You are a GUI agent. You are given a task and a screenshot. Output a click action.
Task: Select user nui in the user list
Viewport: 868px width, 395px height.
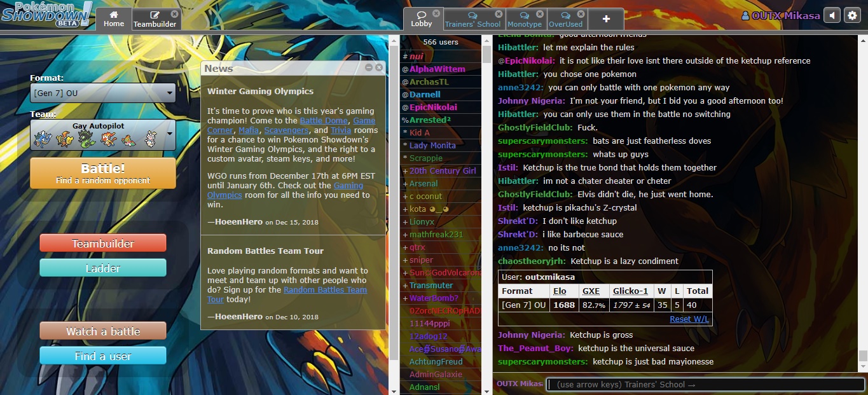(x=441, y=56)
